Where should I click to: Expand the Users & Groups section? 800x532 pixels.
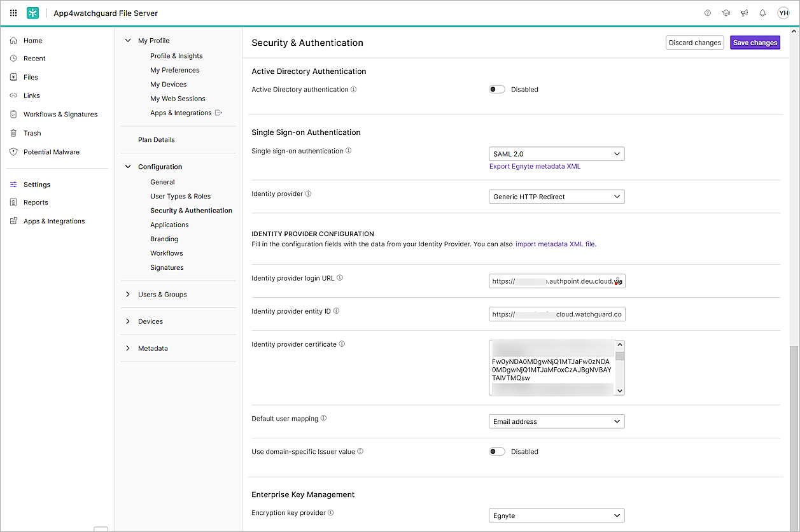(162, 295)
